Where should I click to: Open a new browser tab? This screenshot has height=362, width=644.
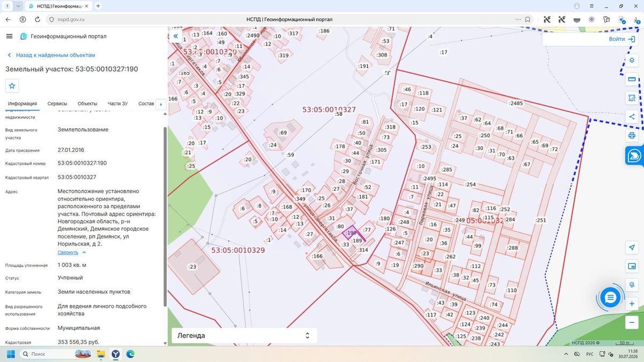click(x=98, y=6)
